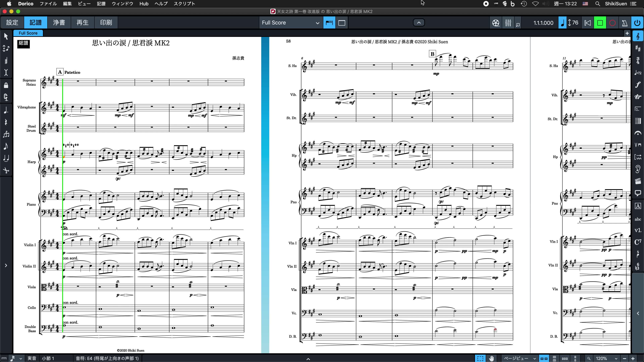
Task: Select the scissors tool
Action: pos(6,170)
